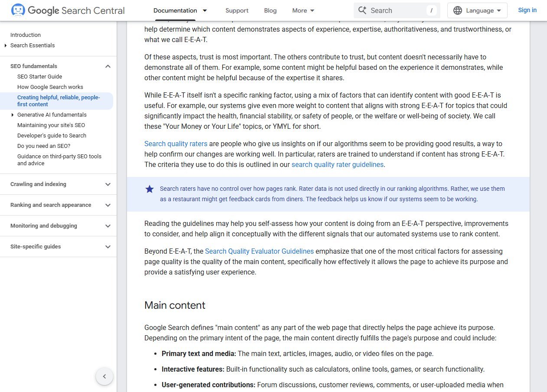Viewport: 547px width, 392px height.
Task: Open the Language selector dropdown
Action: (477, 10)
